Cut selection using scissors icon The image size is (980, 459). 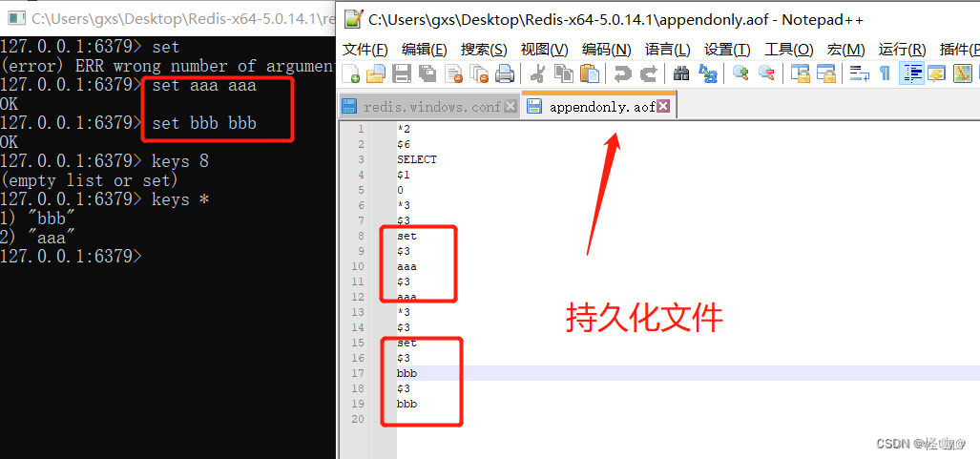[537, 73]
